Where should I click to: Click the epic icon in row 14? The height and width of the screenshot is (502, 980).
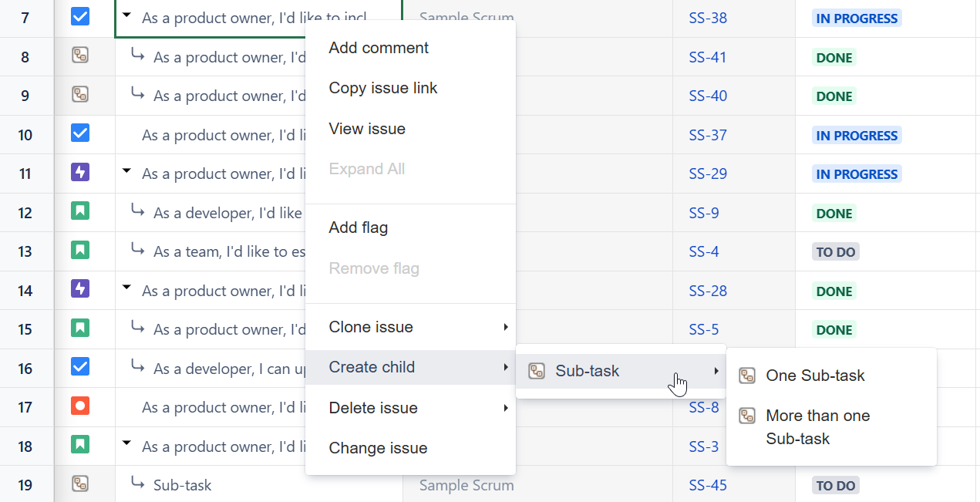pos(80,289)
